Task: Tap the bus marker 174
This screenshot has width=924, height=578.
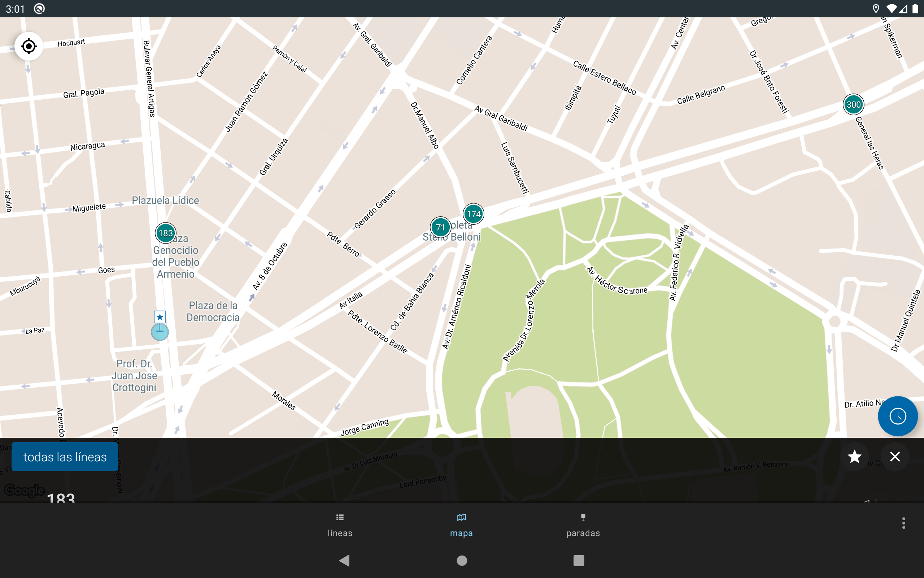Action: click(474, 214)
